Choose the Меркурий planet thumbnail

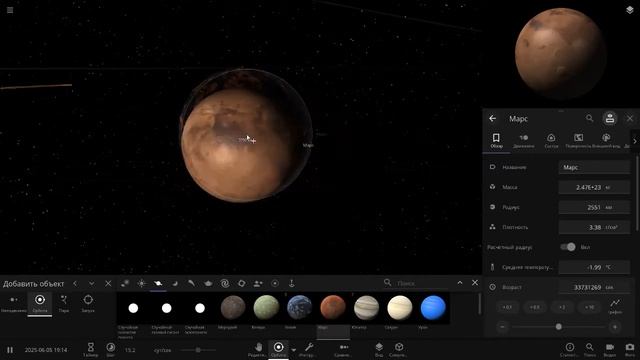(233, 308)
